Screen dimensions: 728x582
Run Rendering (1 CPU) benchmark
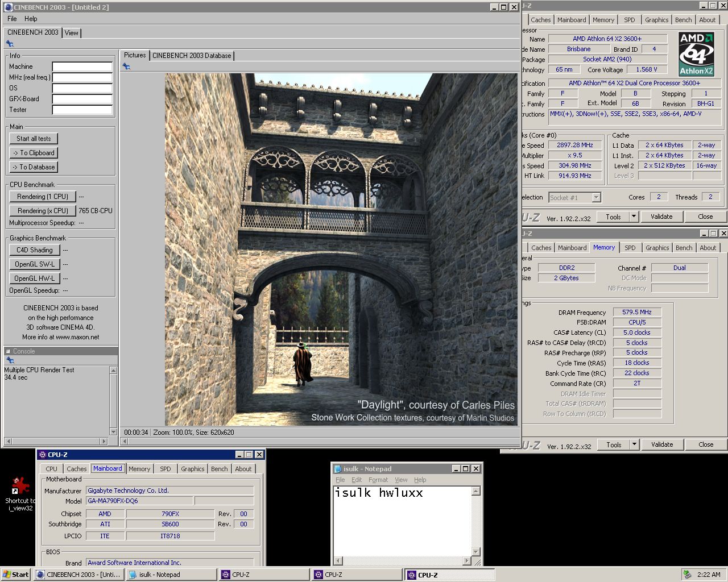(x=43, y=197)
